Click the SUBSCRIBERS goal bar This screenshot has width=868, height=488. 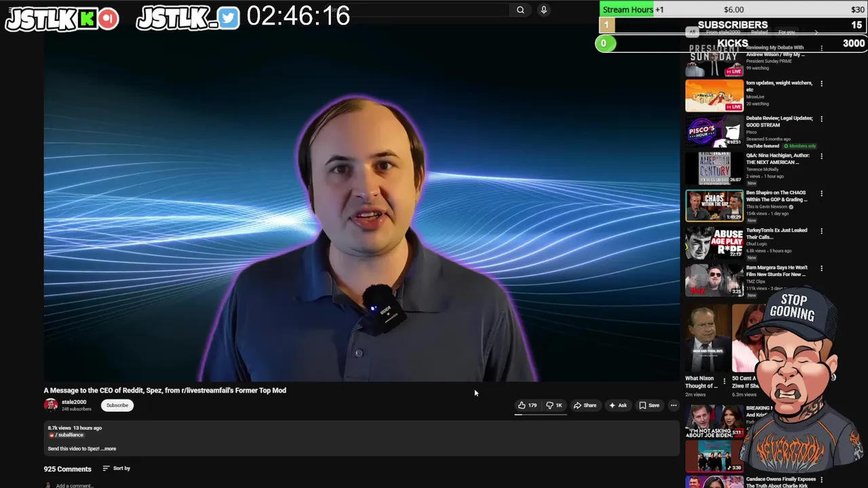(x=733, y=25)
